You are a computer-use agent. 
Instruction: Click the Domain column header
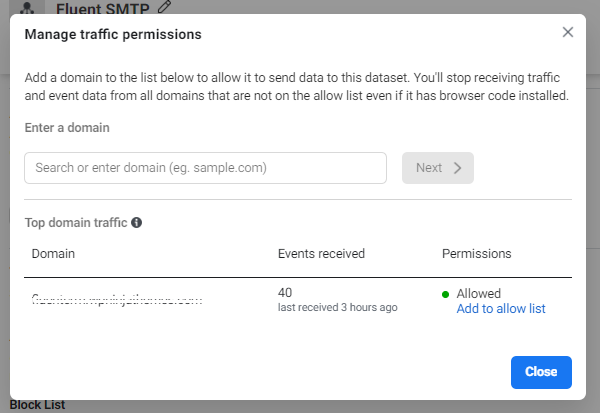(53, 254)
